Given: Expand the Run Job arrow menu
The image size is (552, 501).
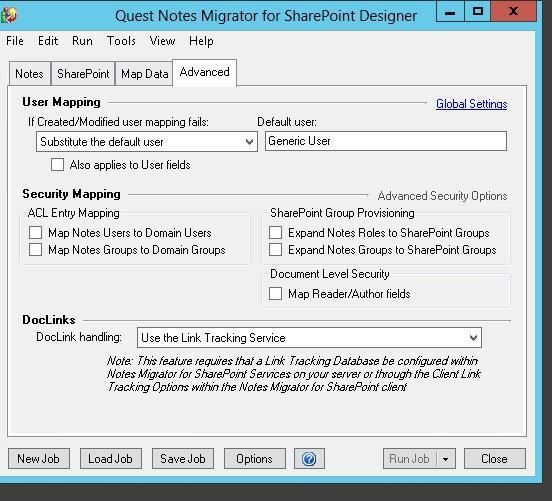Looking at the screenshot, I should click(x=446, y=459).
